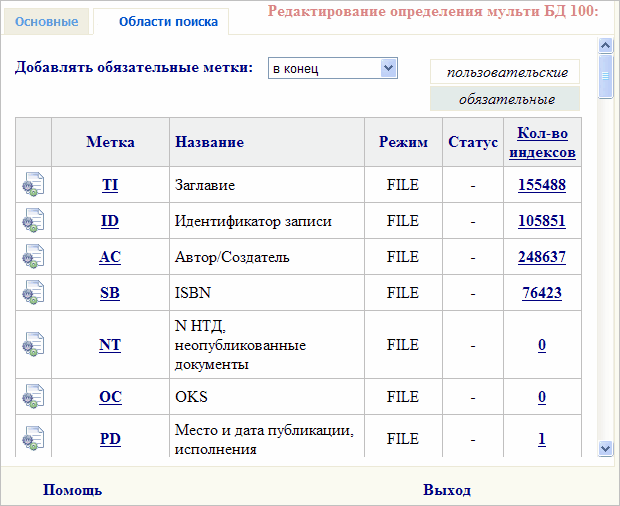Click the Заглавие name cell
The height and width of the screenshot is (506, 620).
267,185
